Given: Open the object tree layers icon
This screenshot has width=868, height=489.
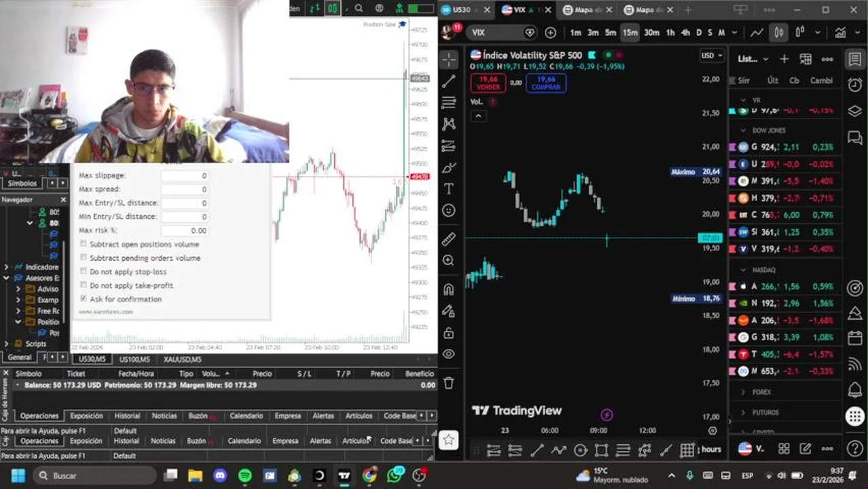Looking at the screenshot, I should [x=855, y=111].
